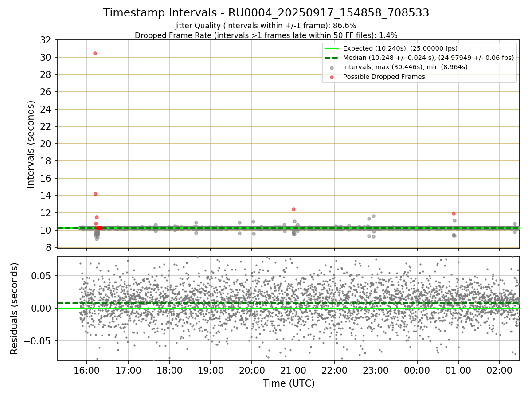Click the y-axis tick label "30"

click(x=47, y=58)
